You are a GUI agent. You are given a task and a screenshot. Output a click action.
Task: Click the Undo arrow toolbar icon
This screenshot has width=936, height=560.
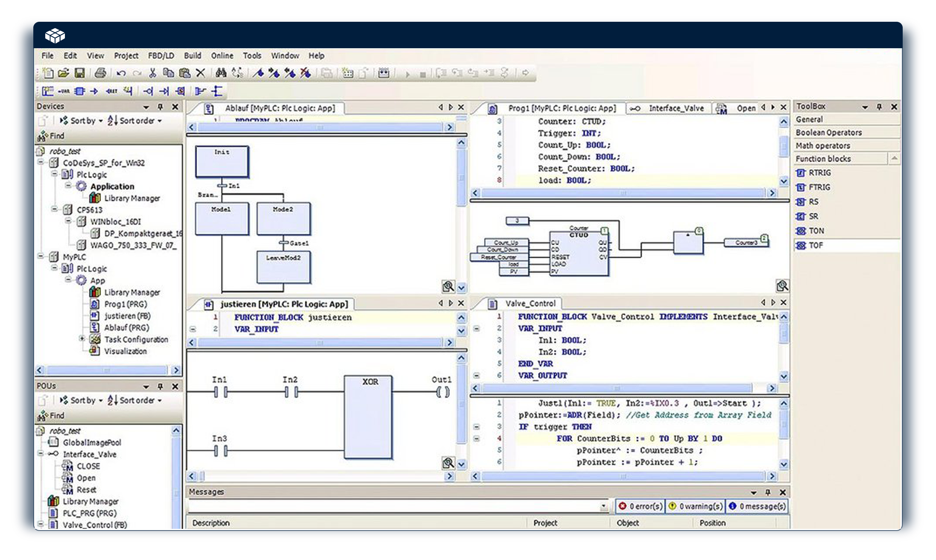coord(121,73)
